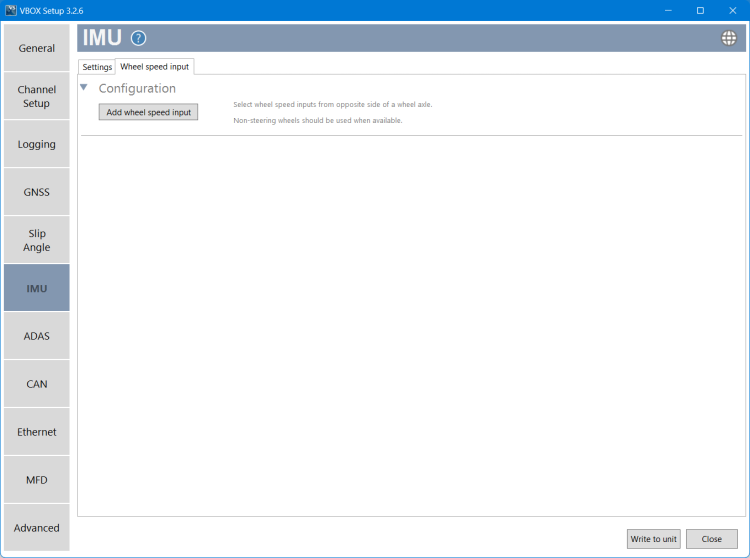Select the MFD sidebar item
The width and height of the screenshot is (750, 558).
point(37,480)
